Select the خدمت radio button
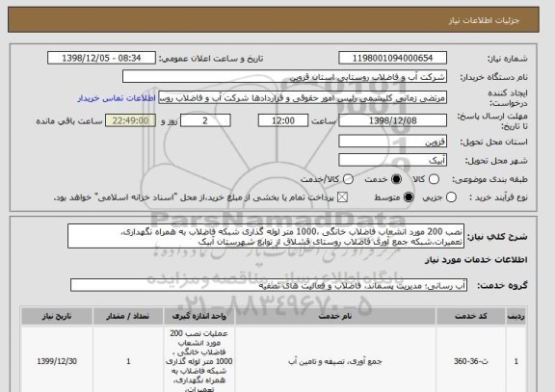 tap(396, 179)
